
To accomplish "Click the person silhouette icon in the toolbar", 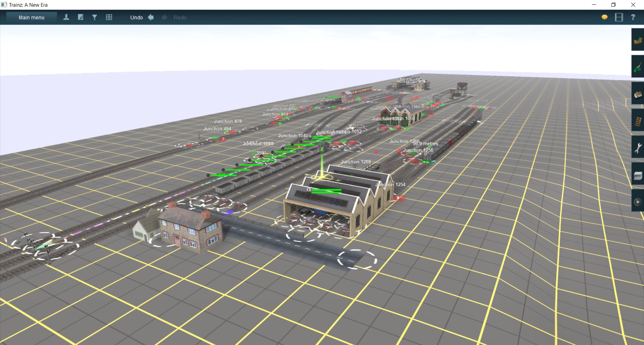I will click(x=66, y=17).
